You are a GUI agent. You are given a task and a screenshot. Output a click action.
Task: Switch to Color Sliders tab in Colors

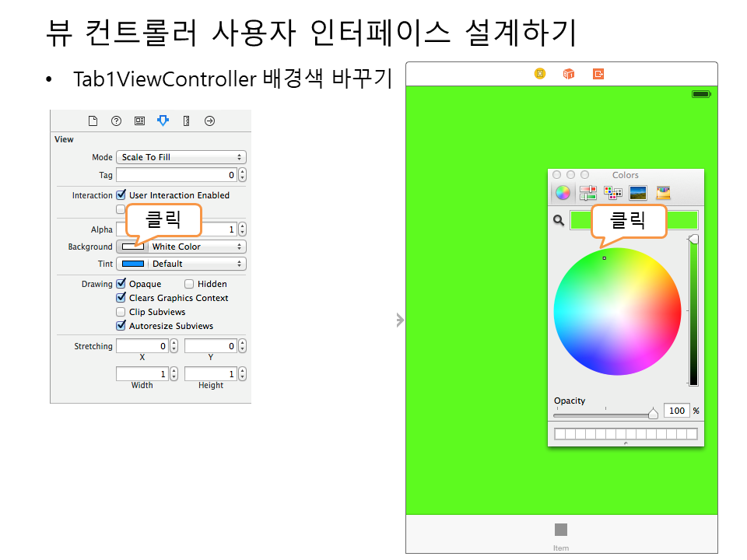point(587,193)
